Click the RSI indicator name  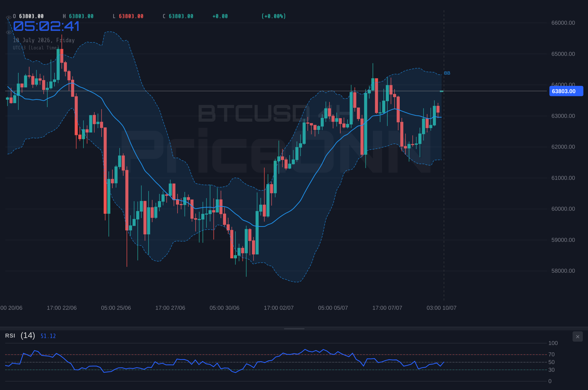click(x=10, y=336)
